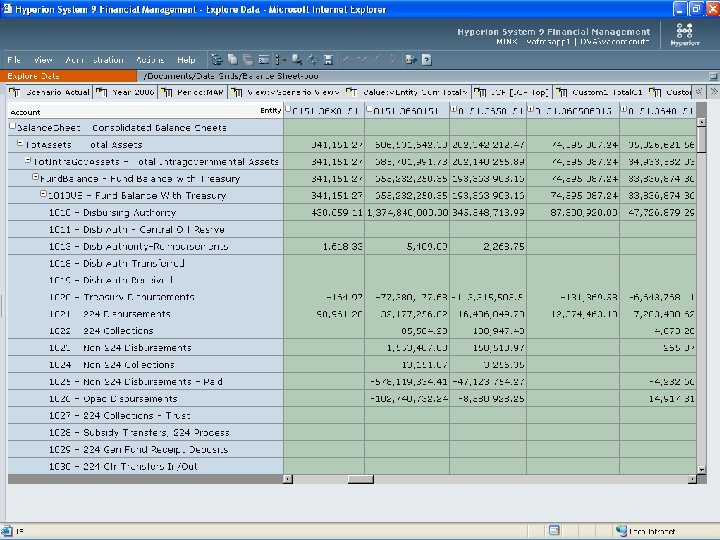Click the Period dimension icon in POV bar
The height and width of the screenshot is (540, 720).
click(166, 92)
